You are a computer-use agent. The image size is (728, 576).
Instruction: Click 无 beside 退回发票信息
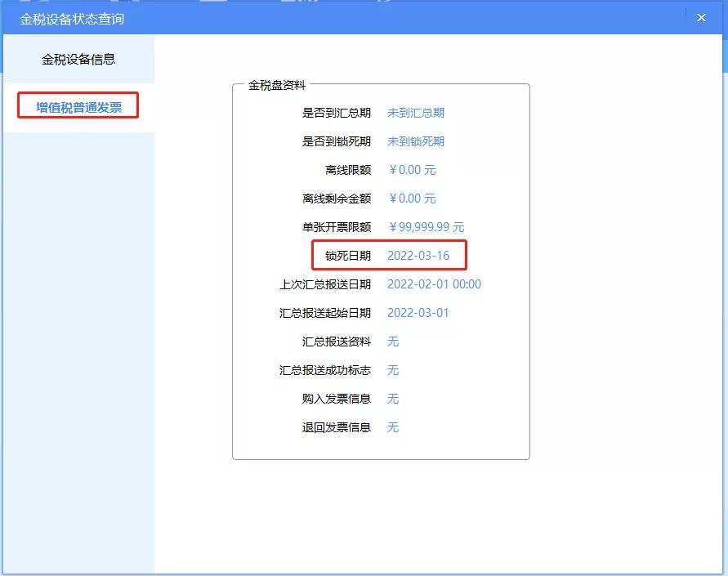[x=392, y=427]
